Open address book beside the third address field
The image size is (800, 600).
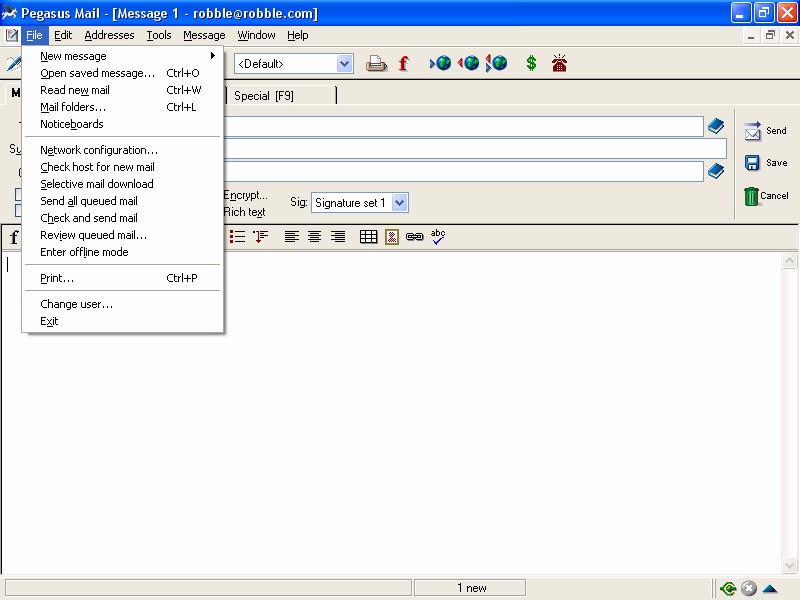(x=716, y=171)
